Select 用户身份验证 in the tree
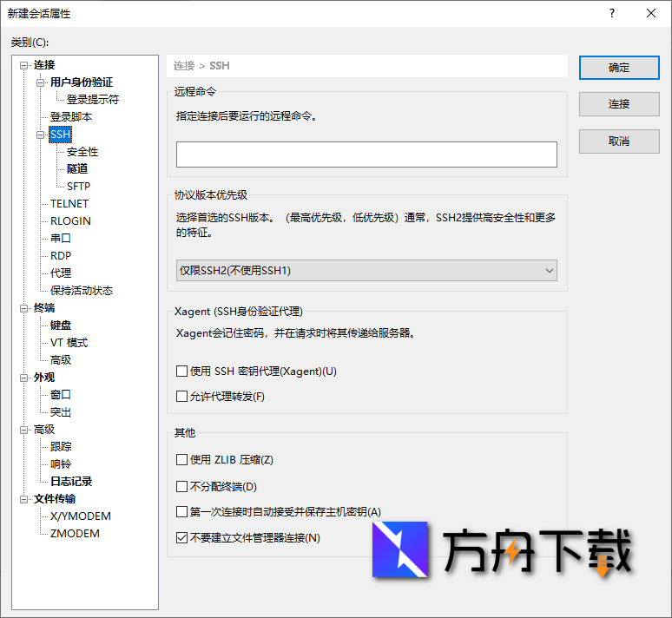Screen dimensions: 672x618 point(82,82)
